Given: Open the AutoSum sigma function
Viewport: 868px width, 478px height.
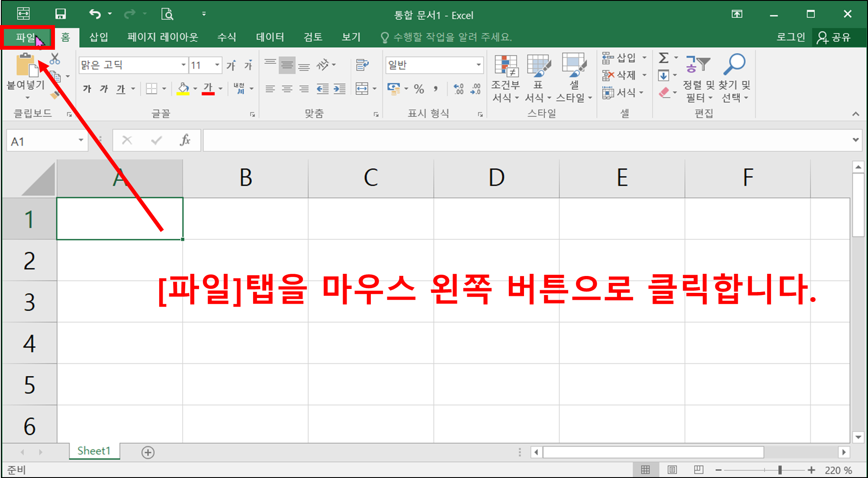Looking at the screenshot, I should tap(663, 58).
